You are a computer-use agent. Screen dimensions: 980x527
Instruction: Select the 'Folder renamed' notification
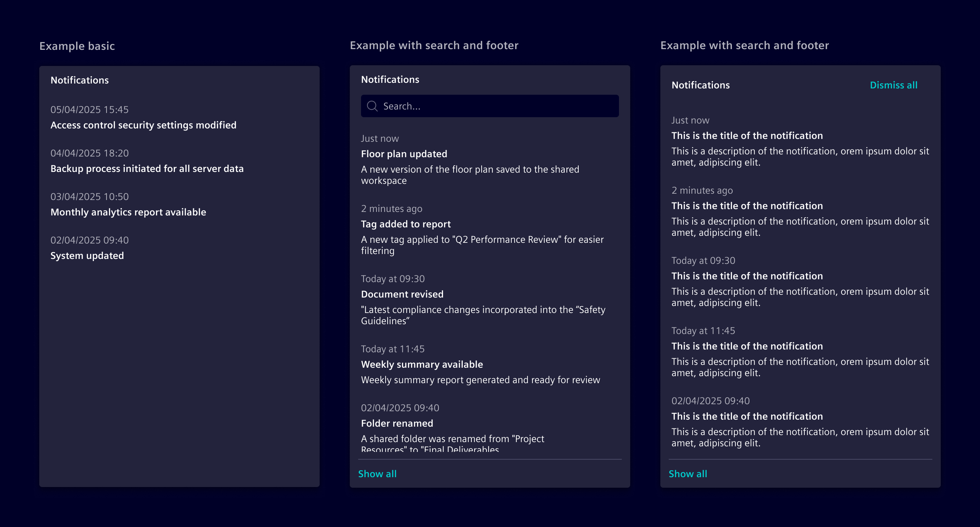click(x=397, y=423)
